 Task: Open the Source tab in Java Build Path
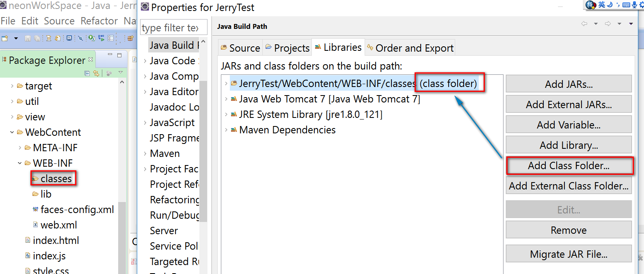(240, 48)
